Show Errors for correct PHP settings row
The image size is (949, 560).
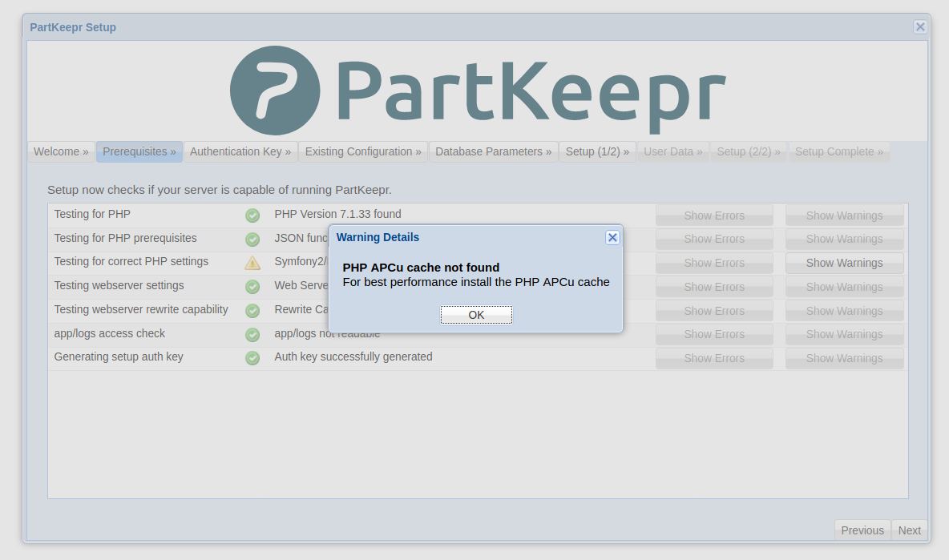pos(714,263)
